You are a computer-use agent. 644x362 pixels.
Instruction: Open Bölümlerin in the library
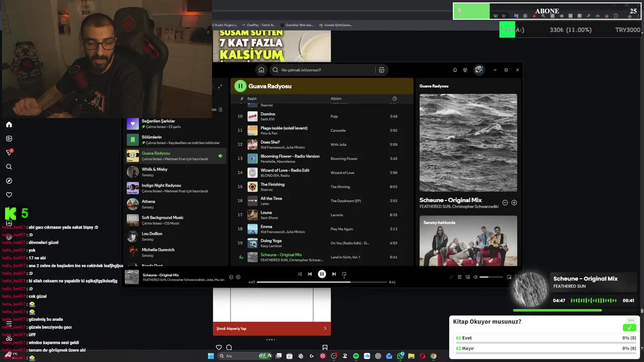coord(175,140)
